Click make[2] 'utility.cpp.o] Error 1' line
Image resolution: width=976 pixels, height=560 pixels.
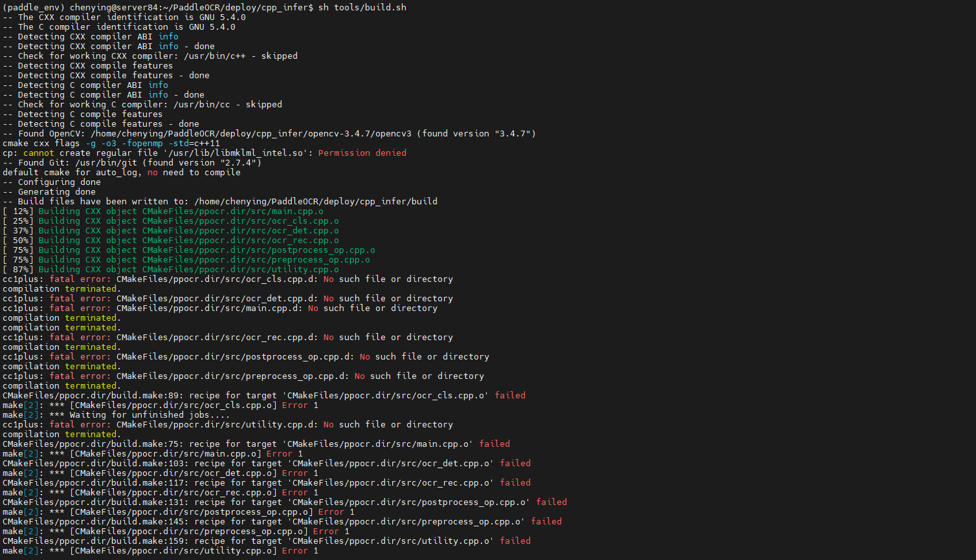pyautogui.click(x=161, y=550)
